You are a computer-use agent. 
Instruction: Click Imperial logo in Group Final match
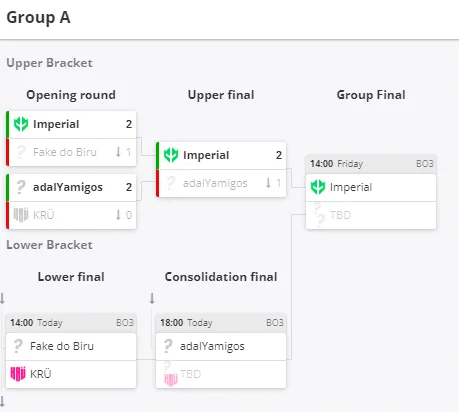(318, 187)
